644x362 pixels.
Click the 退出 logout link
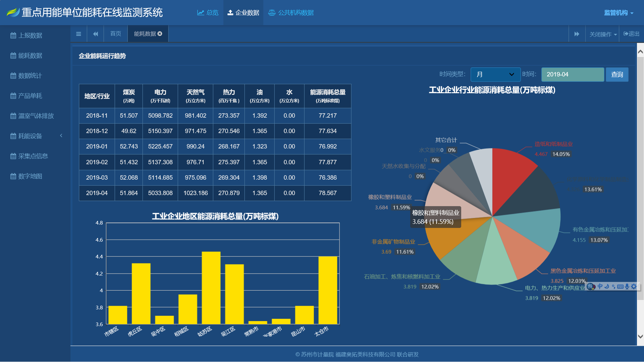[x=631, y=34]
